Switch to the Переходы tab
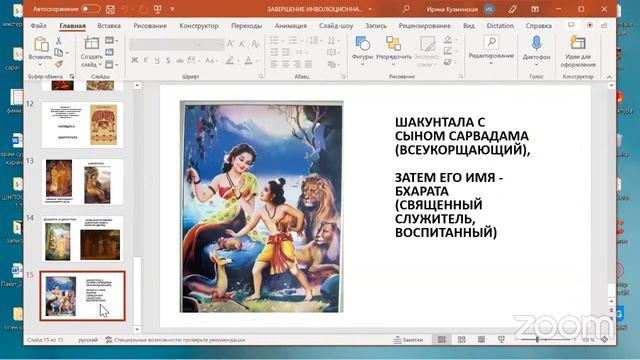 pos(247,26)
